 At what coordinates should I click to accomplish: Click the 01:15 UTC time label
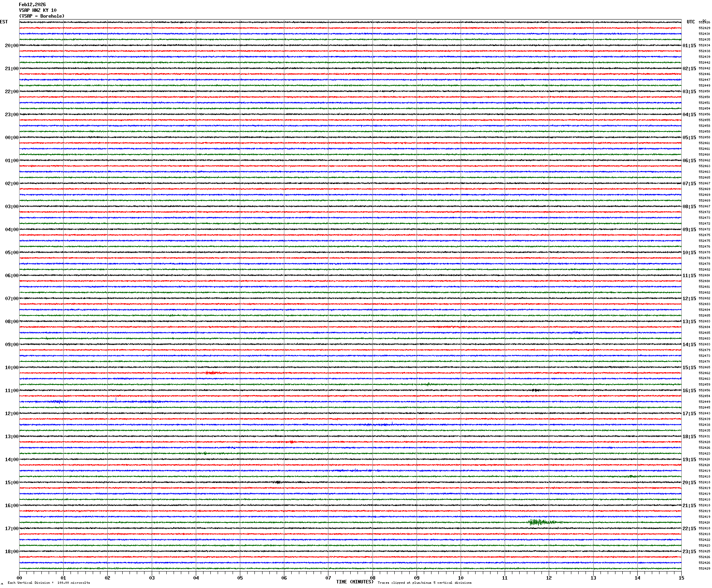689,46
